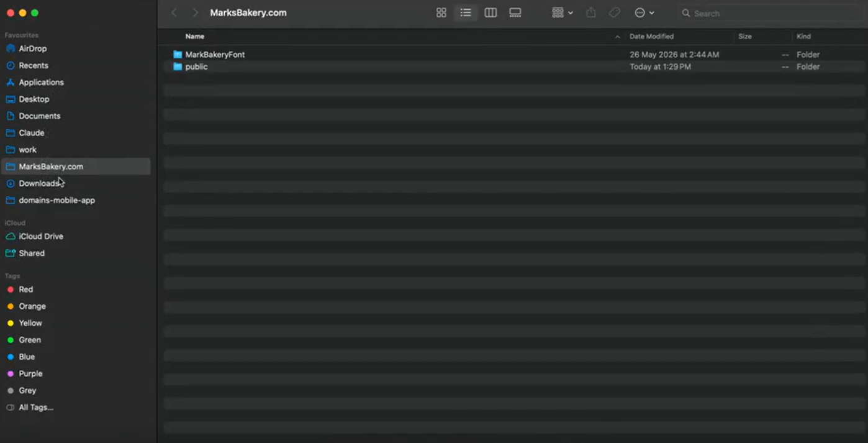Open the Group By dropdown
This screenshot has width=868, height=443.
point(562,13)
